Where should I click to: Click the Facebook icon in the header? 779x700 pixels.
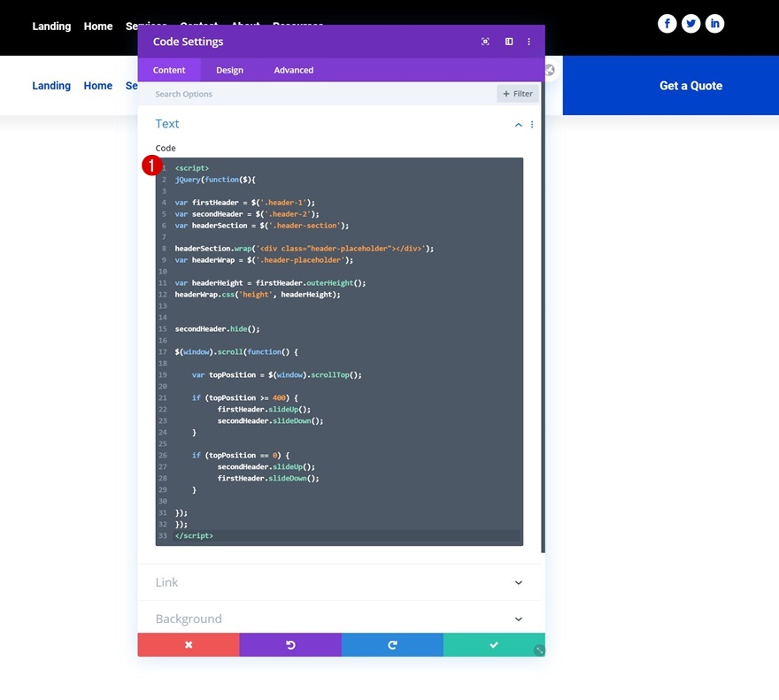point(667,24)
